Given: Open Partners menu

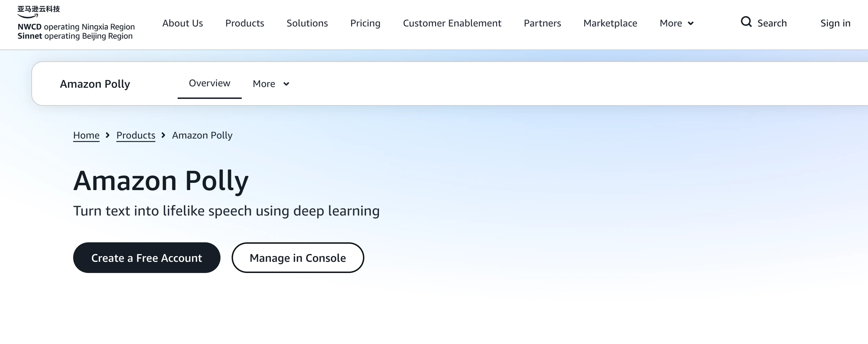Looking at the screenshot, I should pos(542,23).
